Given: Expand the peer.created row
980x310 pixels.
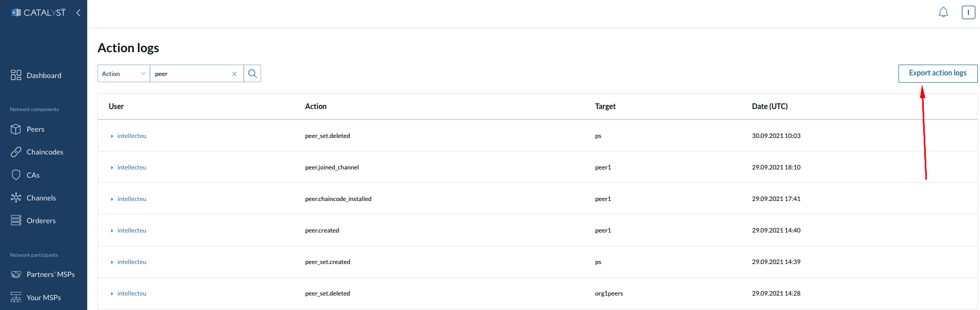Looking at the screenshot, I should [112, 230].
